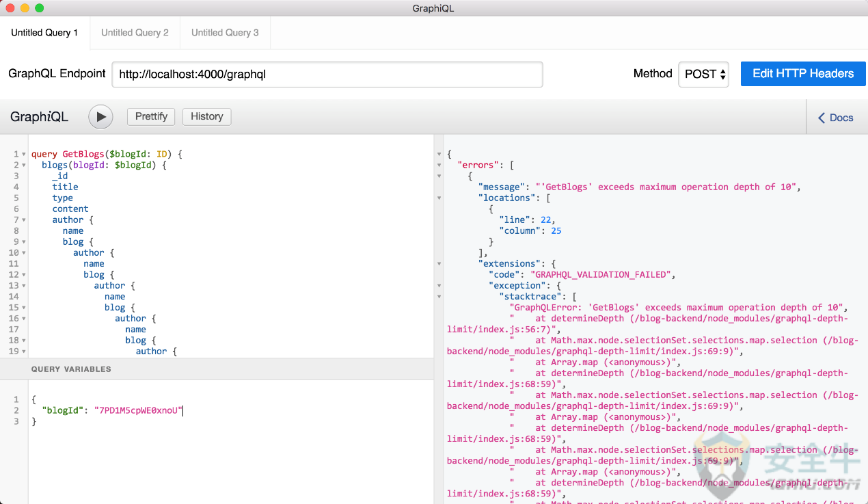Switch to the Untitled Query 2 tab
The width and height of the screenshot is (868, 504).
(135, 33)
